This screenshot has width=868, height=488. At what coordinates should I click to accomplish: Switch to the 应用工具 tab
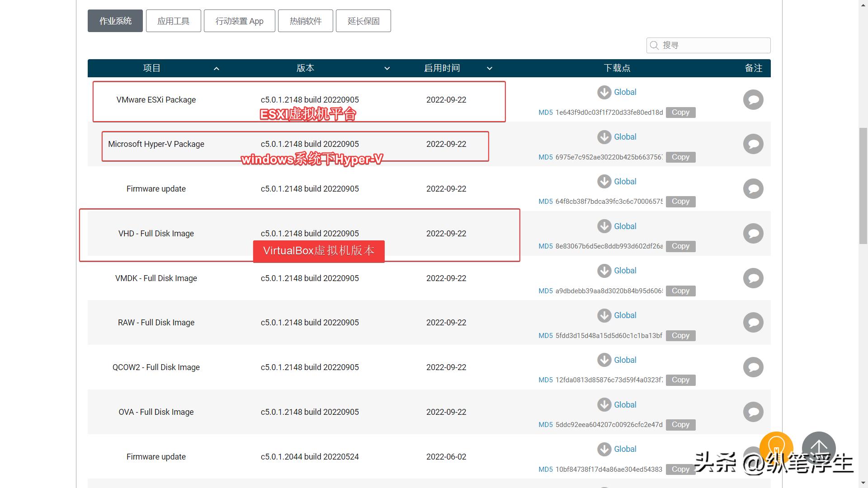pos(173,21)
